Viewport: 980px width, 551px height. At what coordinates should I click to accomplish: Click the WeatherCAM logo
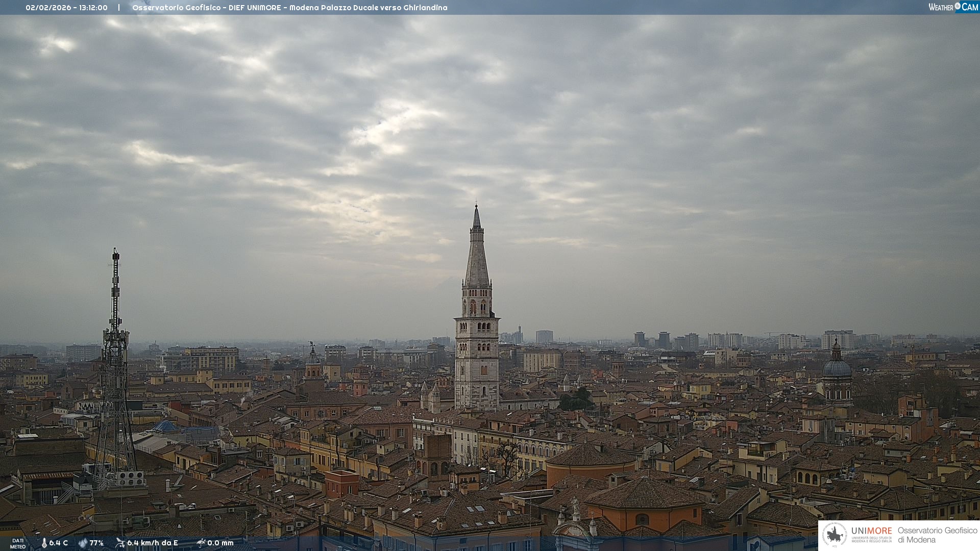[953, 7]
